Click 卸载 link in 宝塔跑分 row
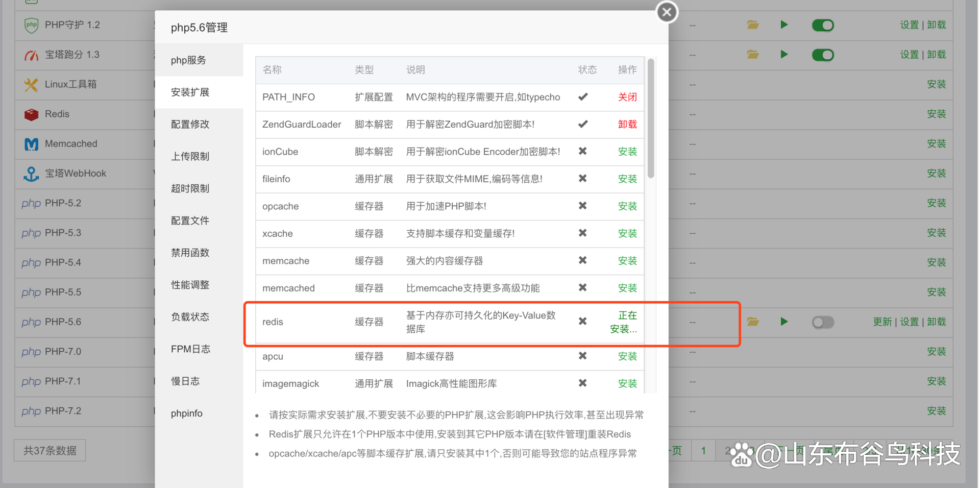The width and height of the screenshot is (980, 488). tap(937, 55)
